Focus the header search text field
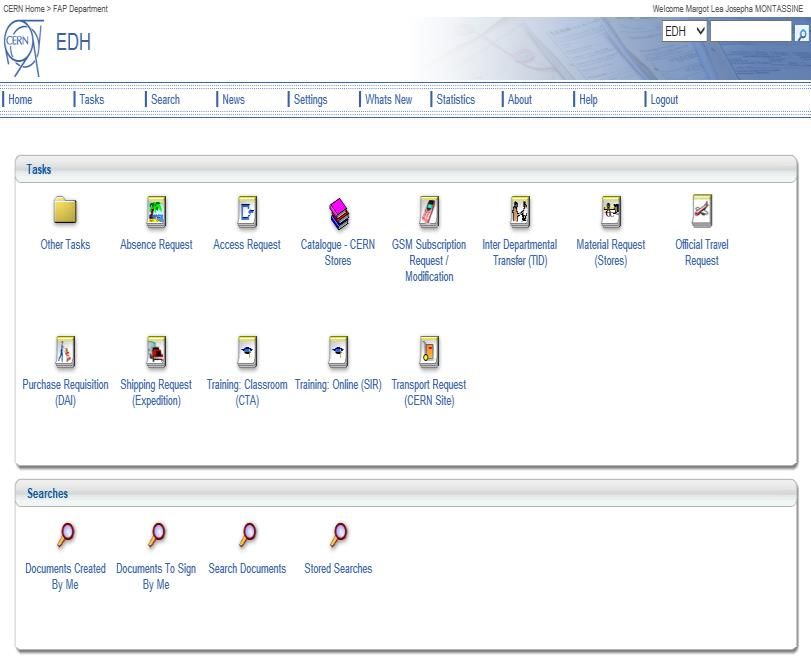Viewport: 811px width, 668px height. pos(751,31)
